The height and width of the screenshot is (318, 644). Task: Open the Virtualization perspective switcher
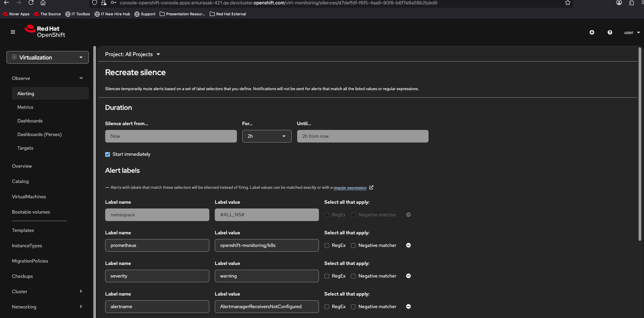tap(48, 57)
